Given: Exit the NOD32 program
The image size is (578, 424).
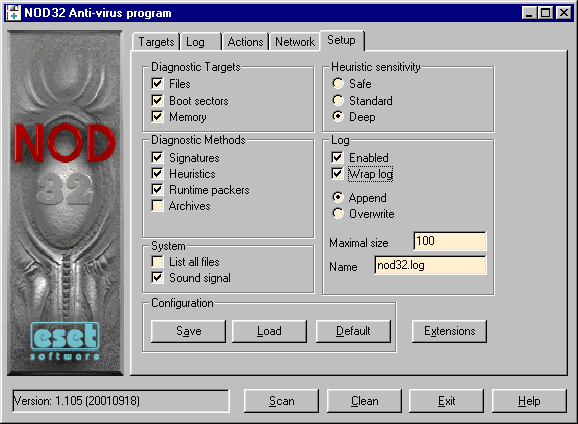Looking at the screenshot, I should coord(446,401).
